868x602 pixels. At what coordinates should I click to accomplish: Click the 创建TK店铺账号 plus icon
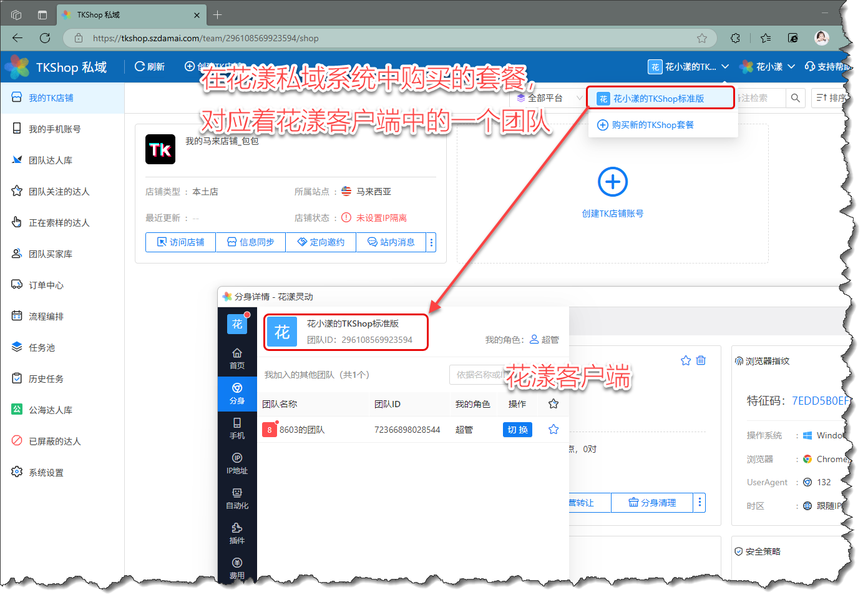click(613, 182)
